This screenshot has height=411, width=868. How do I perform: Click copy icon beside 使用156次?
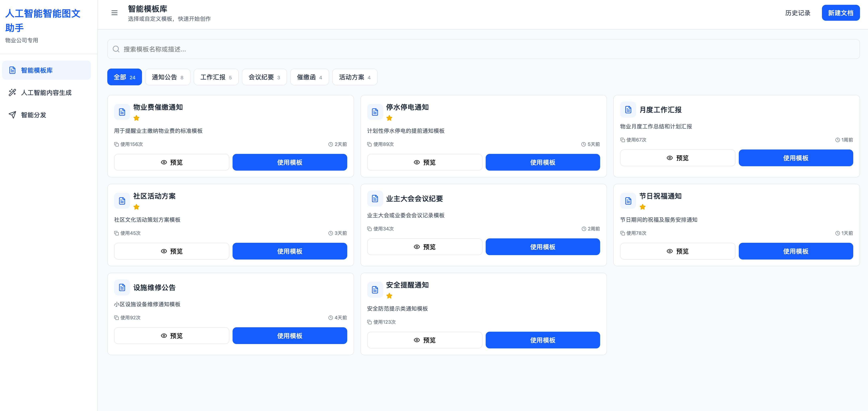pyautogui.click(x=116, y=144)
